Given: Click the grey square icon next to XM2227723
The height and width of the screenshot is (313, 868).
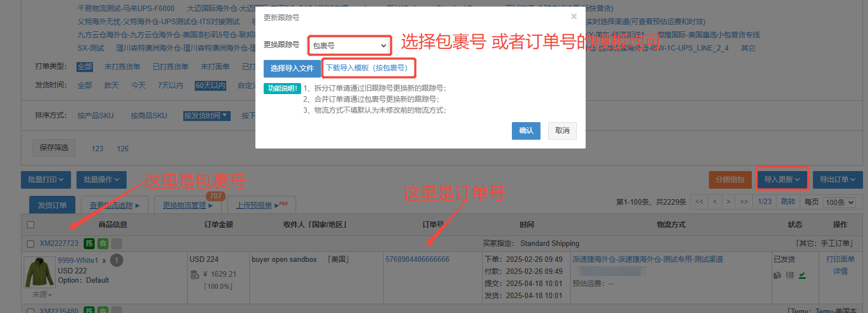Looking at the screenshot, I should pos(117,243).
